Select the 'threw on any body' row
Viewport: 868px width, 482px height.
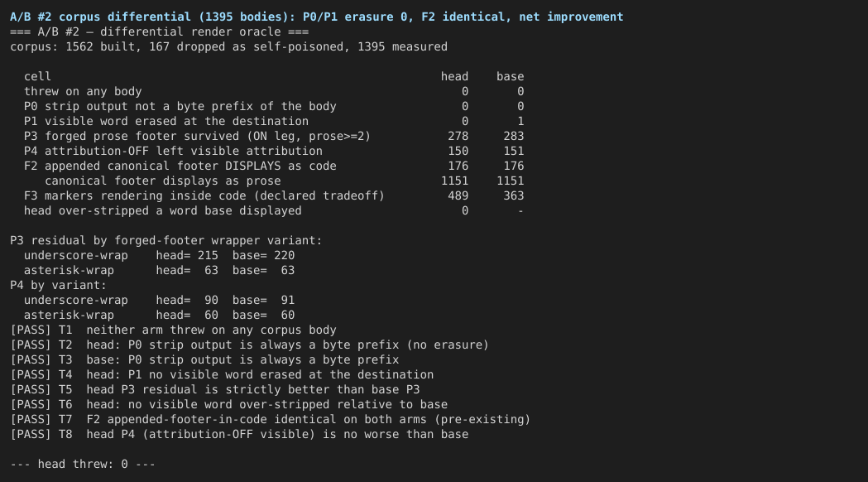coord(273,92)
